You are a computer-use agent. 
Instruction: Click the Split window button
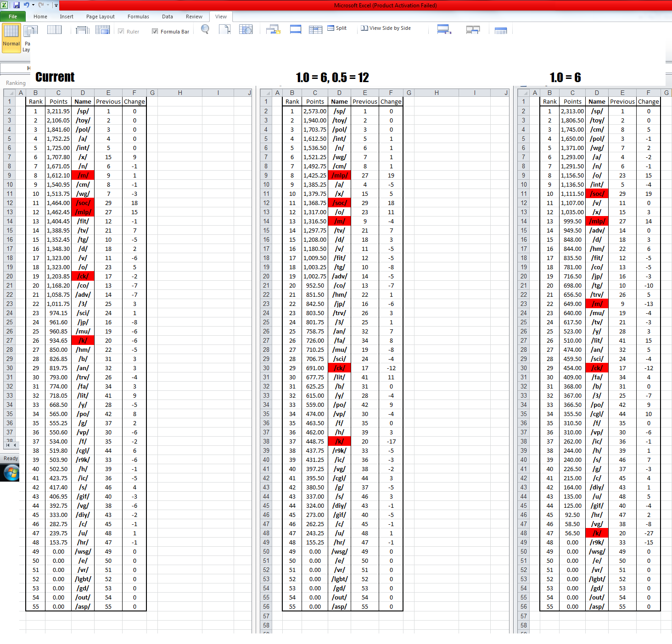tap(337, 28)
